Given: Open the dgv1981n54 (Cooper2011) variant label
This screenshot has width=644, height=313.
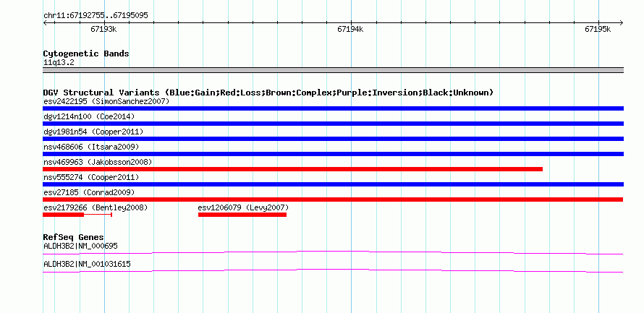Looking at the screenshot, I should coord(93,132).
